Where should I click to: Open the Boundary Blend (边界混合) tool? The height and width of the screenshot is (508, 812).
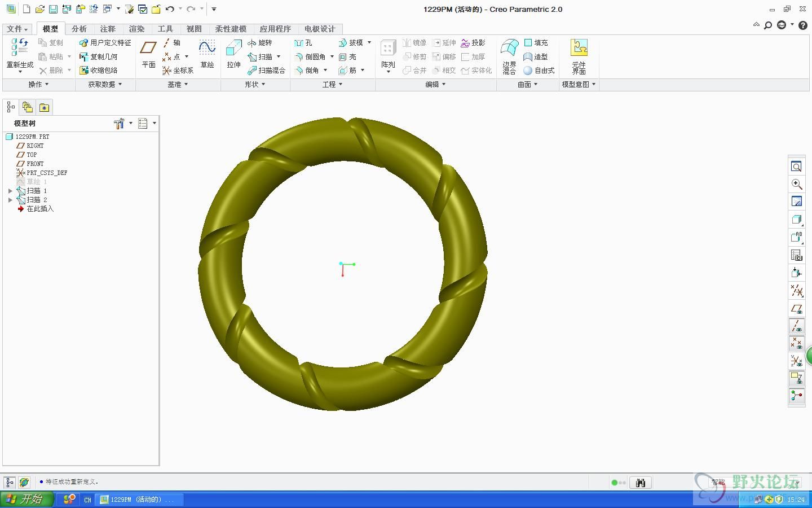[510, 56]
